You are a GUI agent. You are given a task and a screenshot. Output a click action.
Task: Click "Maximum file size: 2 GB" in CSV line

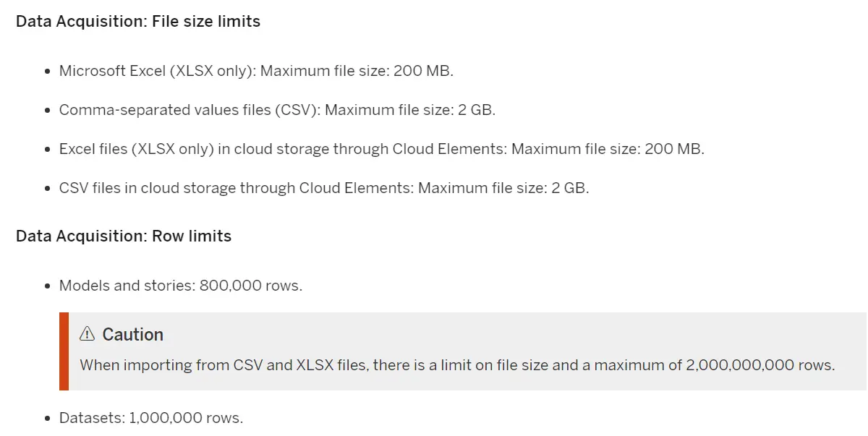(410, 110)
